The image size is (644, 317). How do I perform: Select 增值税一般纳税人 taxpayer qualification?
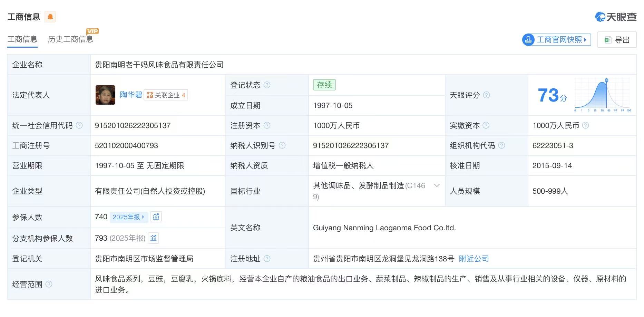click(343, 165)
